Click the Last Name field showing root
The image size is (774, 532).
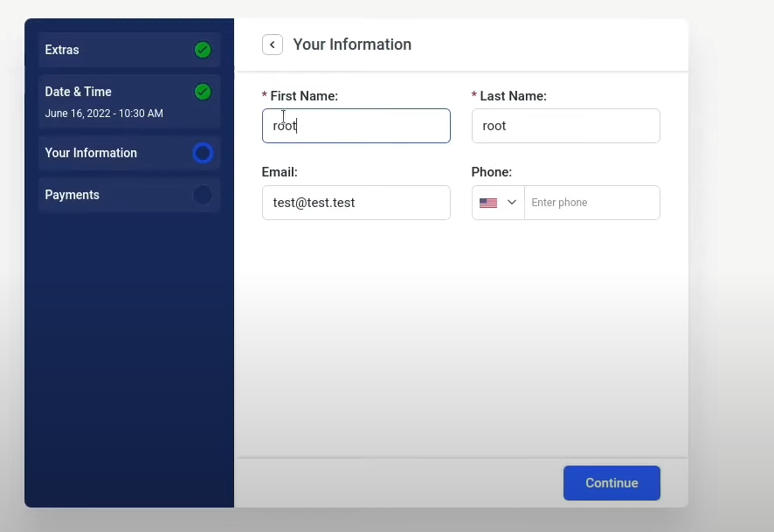coord(565,125)
